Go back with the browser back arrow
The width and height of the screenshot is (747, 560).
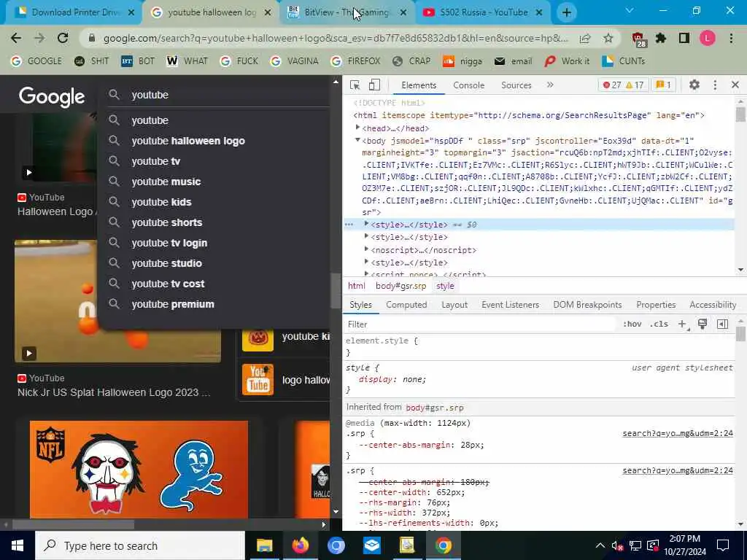pos(16,38)
